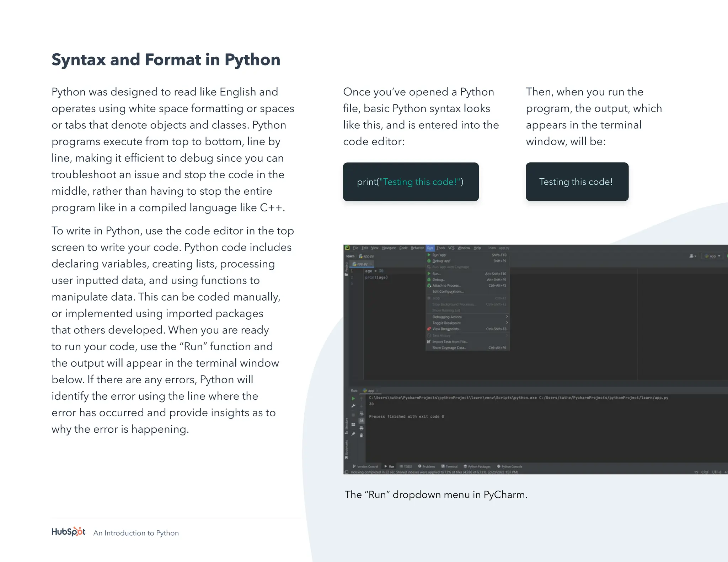The height and width of the screenshot is (562, 728).
Task: Toggle Scroll to End in Run console
Action: [362, 421]
